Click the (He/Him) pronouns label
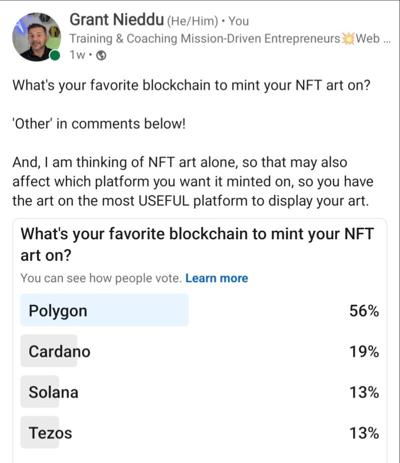 192,21
